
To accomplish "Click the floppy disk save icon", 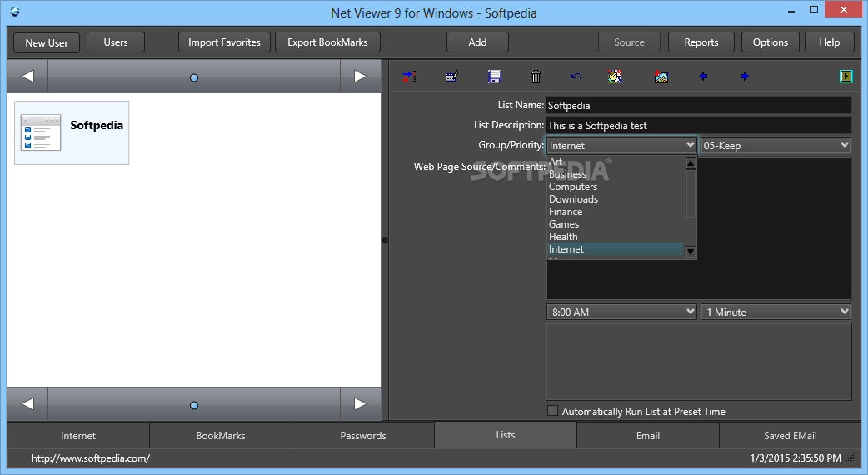I will [x=494, y=77].
